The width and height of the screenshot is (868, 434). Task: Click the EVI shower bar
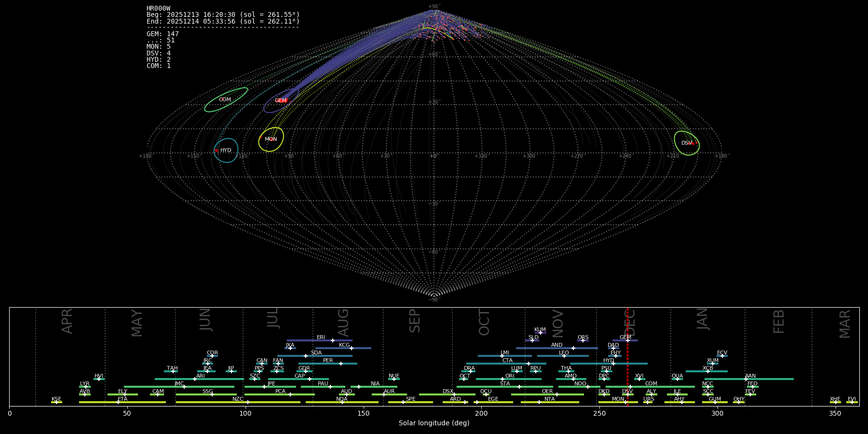coord(852,402)
